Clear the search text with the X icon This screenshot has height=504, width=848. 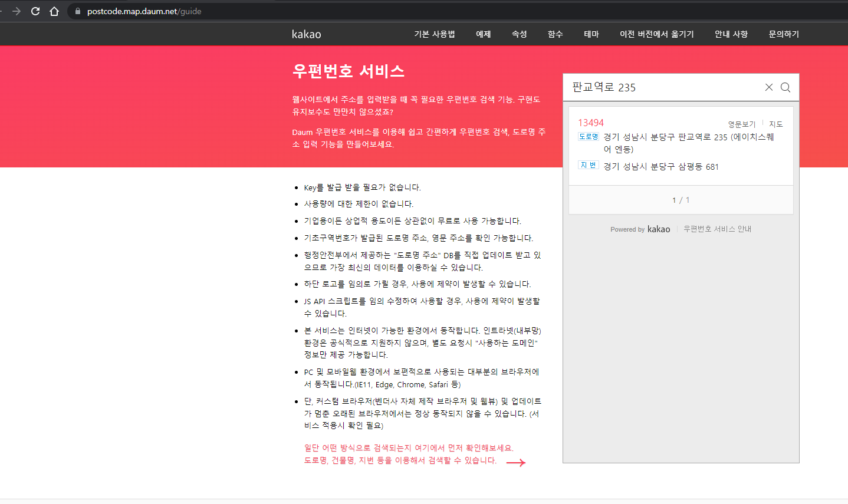coord(769,87)
